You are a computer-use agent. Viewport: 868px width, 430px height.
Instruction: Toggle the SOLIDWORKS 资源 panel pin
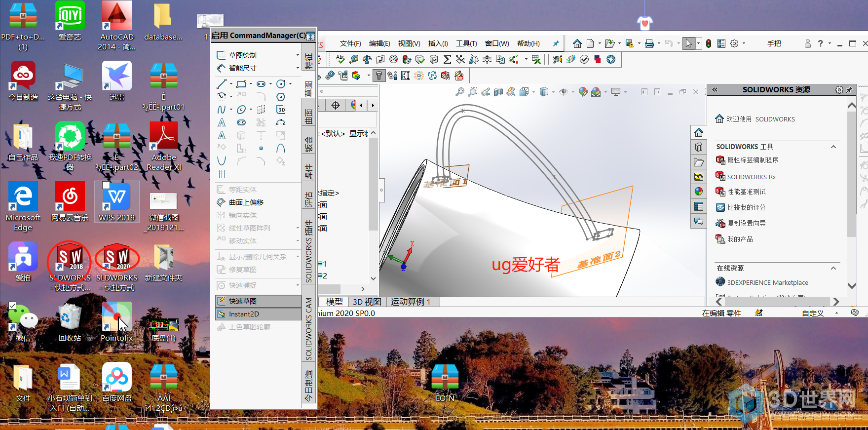click(x=849, y=90)
